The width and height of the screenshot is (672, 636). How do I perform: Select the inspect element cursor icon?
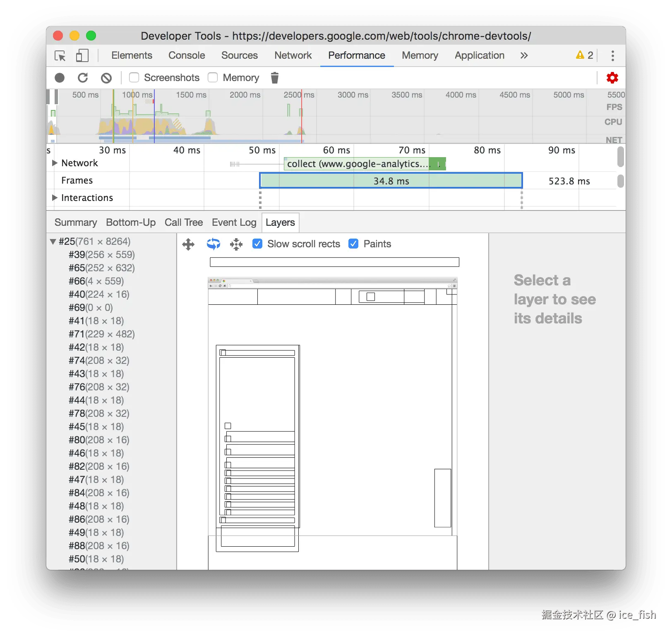click(60, 55)
